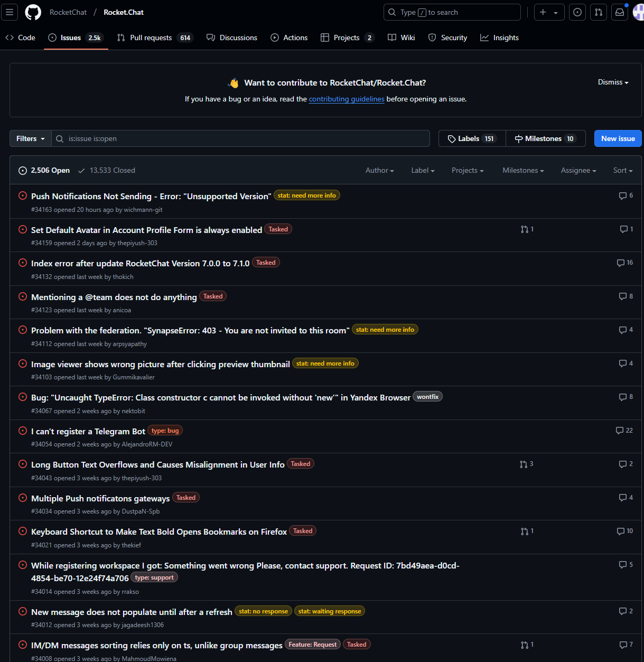The height and width of the screenshot is (662, 644).
Task: Expand the Milestones filter dropdown
Action: [523, 171]
